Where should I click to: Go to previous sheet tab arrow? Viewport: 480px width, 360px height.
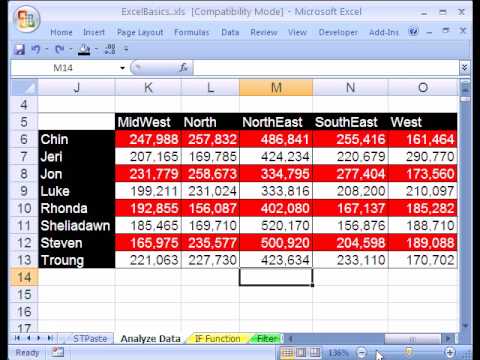pos(29,338)
